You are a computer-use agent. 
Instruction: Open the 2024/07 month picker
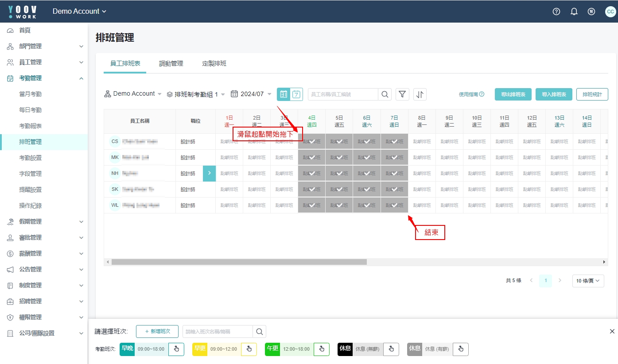click(x=251, y=94)
